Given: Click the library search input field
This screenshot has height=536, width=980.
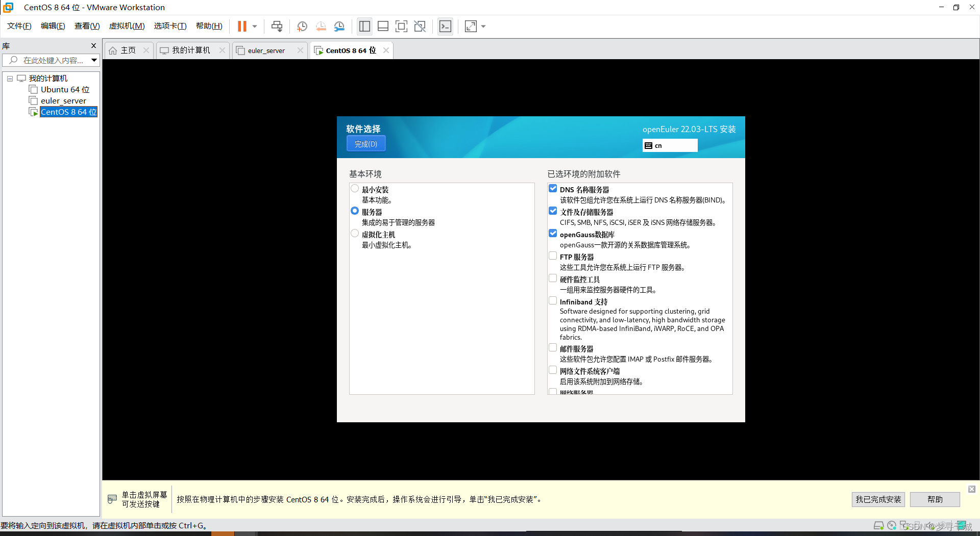Looking at the screenshot, I should pyautogui.click(x=47, y=60).
